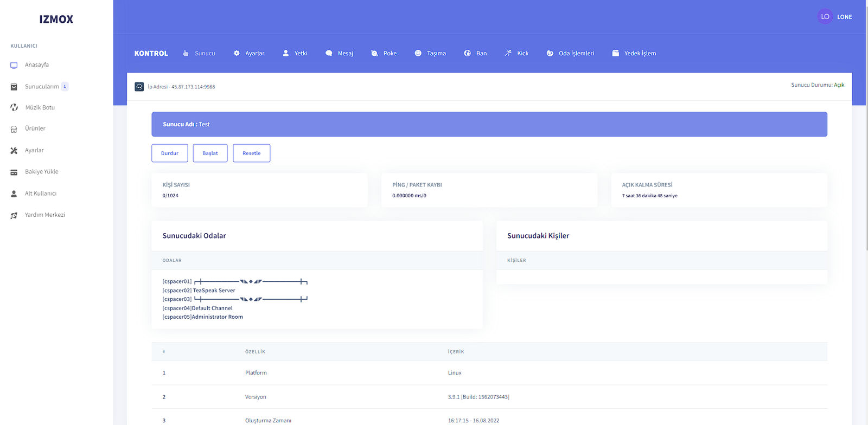868x425 pixels.
Task: Open Yedek İşlem menu item
Action: click(634, 53)
